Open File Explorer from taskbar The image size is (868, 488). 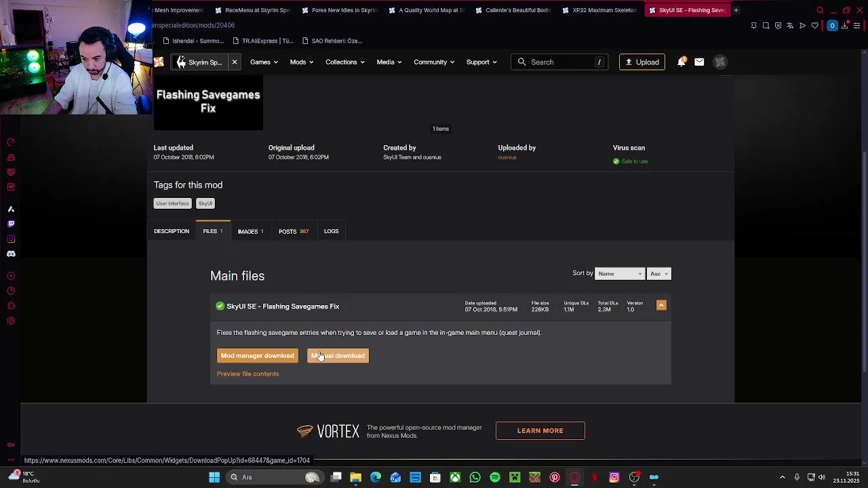click(x=355, y=477)
